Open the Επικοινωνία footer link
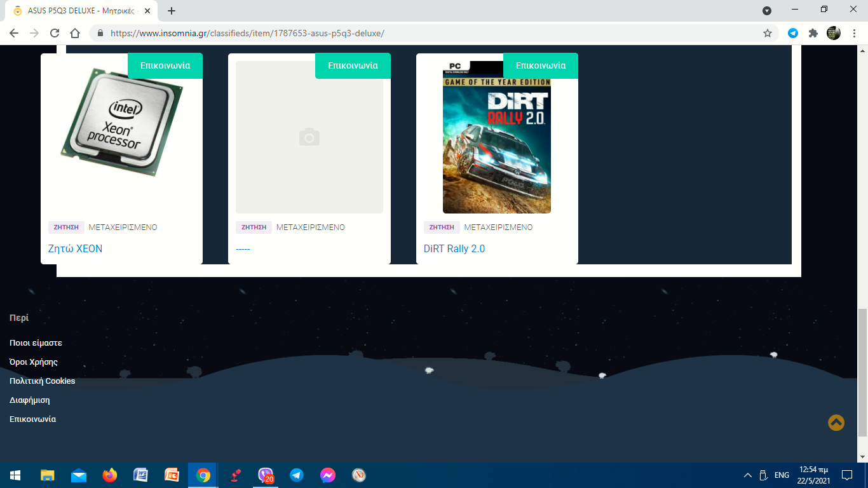 [x=33, y=419]
